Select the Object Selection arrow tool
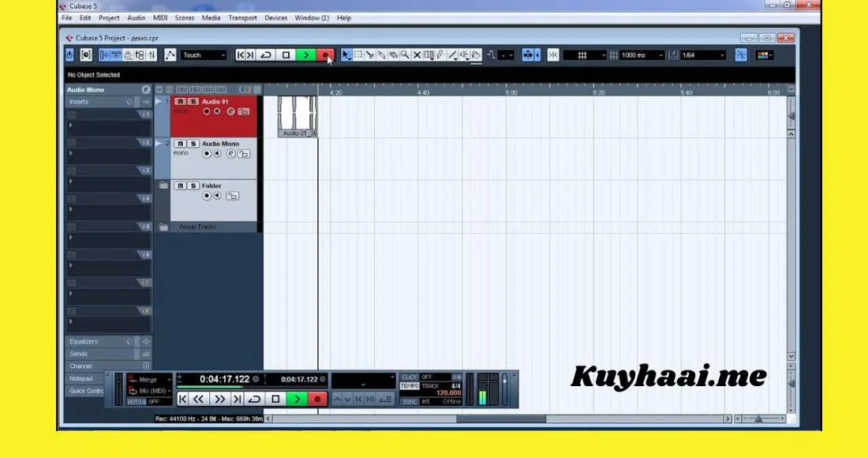The height and width of the screenshot is (458, 868). point(346,54)
